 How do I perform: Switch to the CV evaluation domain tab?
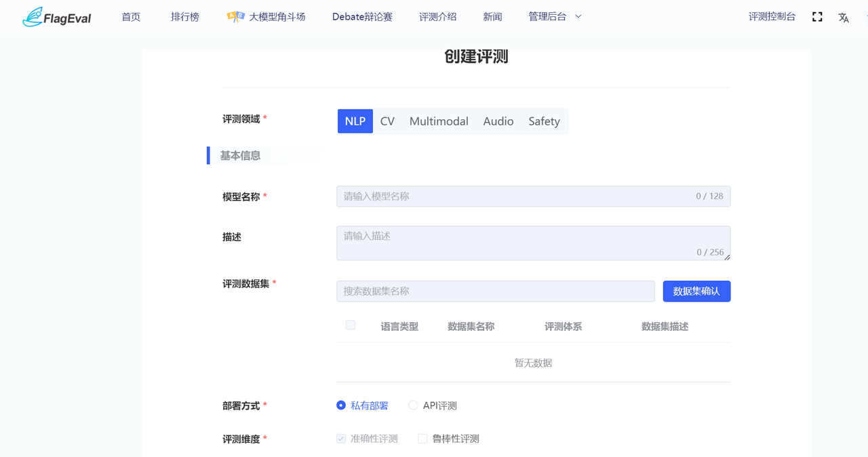[x=387, y=121]
